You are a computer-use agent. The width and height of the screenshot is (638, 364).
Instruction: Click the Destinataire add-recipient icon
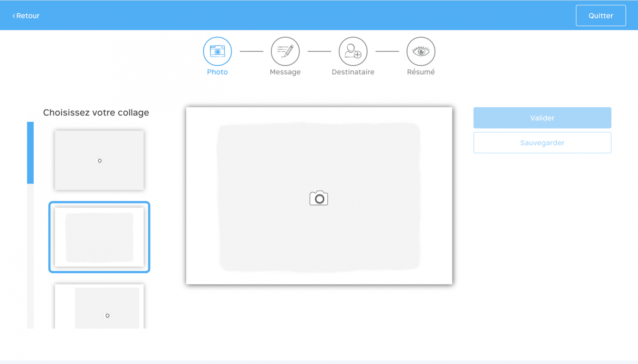point(353,52)
